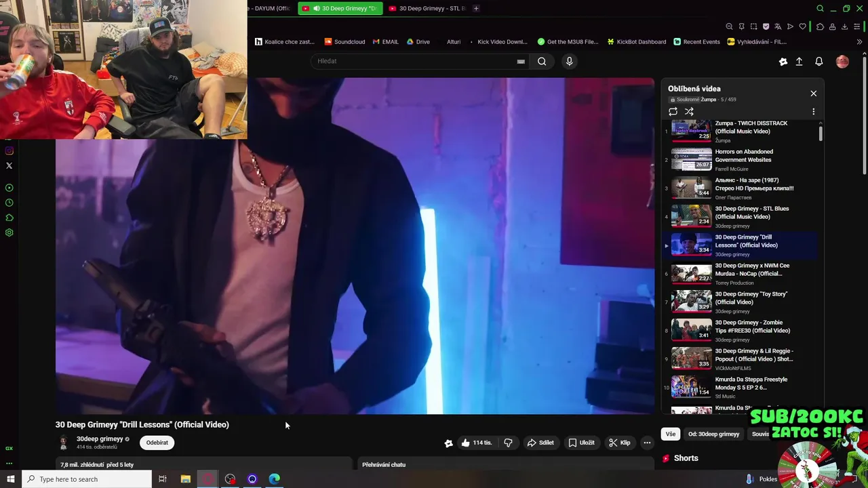The image size is (868, 488).
Task: Click the Klip clip button
Action: click(x=619, y=443)
